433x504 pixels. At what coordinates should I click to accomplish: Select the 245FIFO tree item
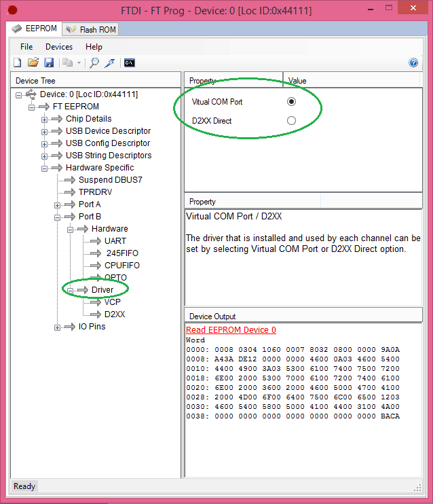click(x=122, y=253)
